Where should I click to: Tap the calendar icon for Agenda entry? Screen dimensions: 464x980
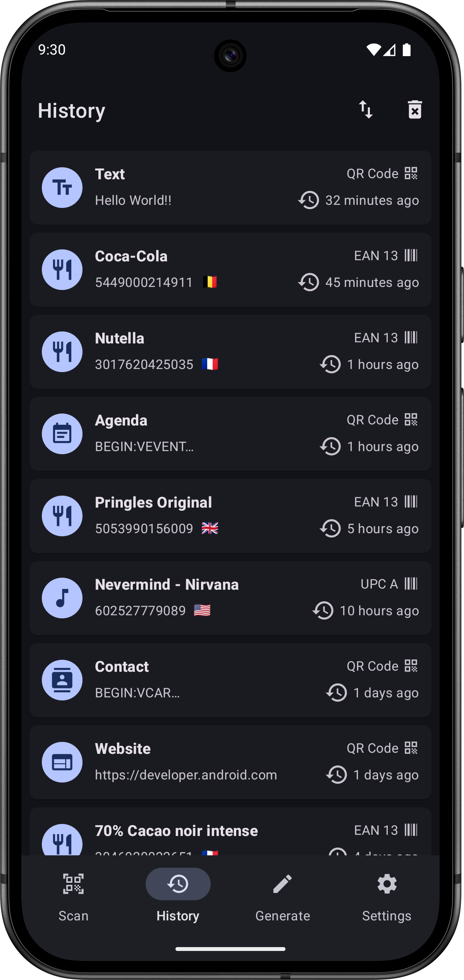pos(62,434)
